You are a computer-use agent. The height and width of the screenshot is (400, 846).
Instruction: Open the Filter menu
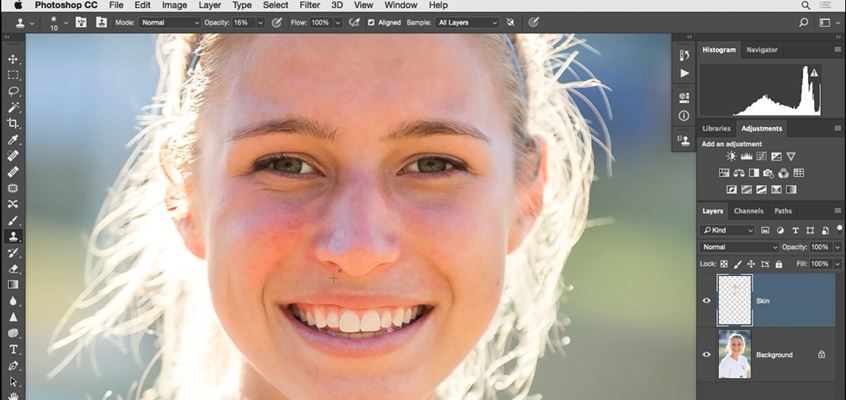click(309, 5)
